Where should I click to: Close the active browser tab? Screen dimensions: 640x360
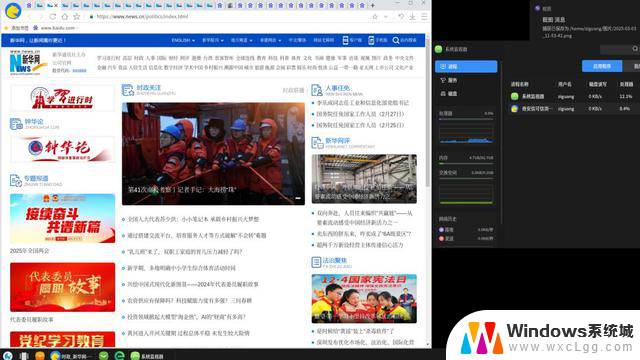[56, 5]
